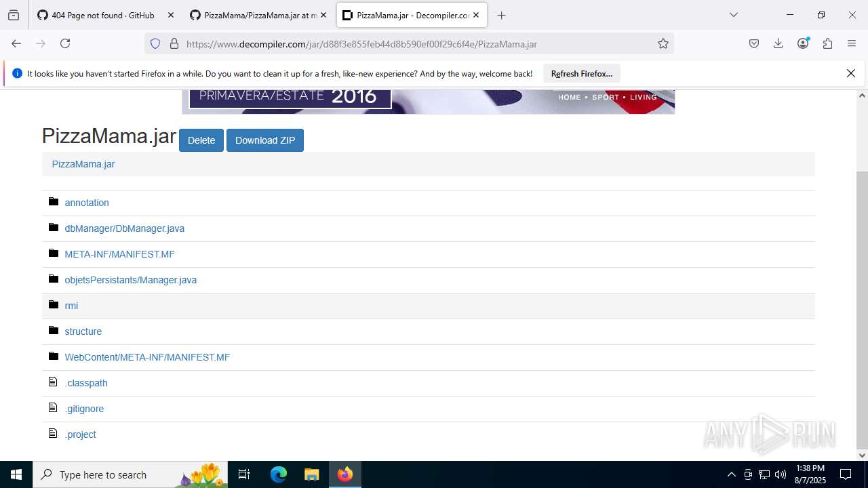Click the folder icon beside annotation

tap(54, 202)
